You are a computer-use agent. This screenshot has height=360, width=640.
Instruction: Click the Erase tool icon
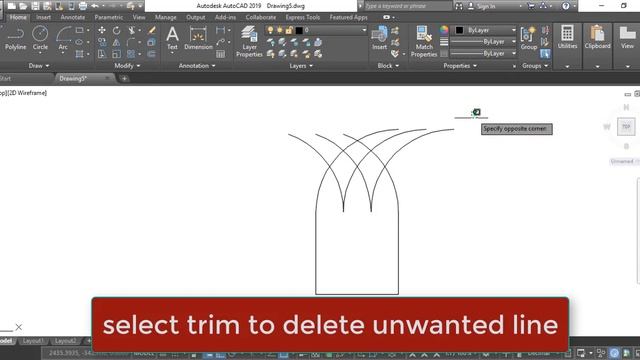coord(152,30)
